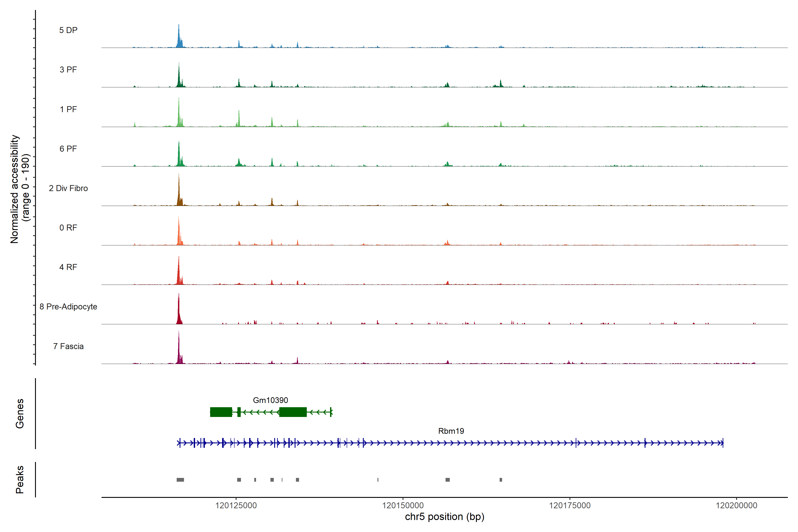Image resolution: width=798 pixels, height=532 pixels.
Task: Click the 120125000 axis tick label
Action: (x=236, y=506)
